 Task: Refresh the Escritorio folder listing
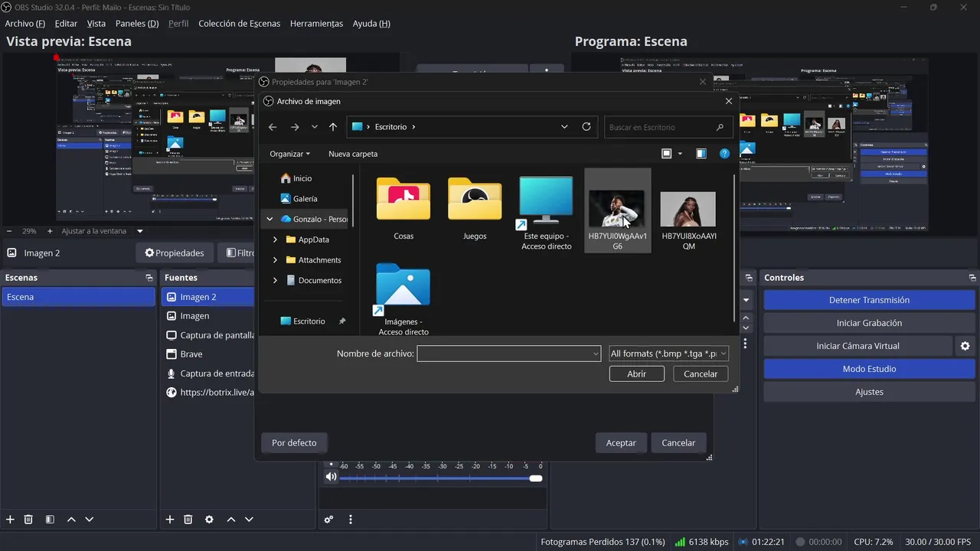click(586, 127)
